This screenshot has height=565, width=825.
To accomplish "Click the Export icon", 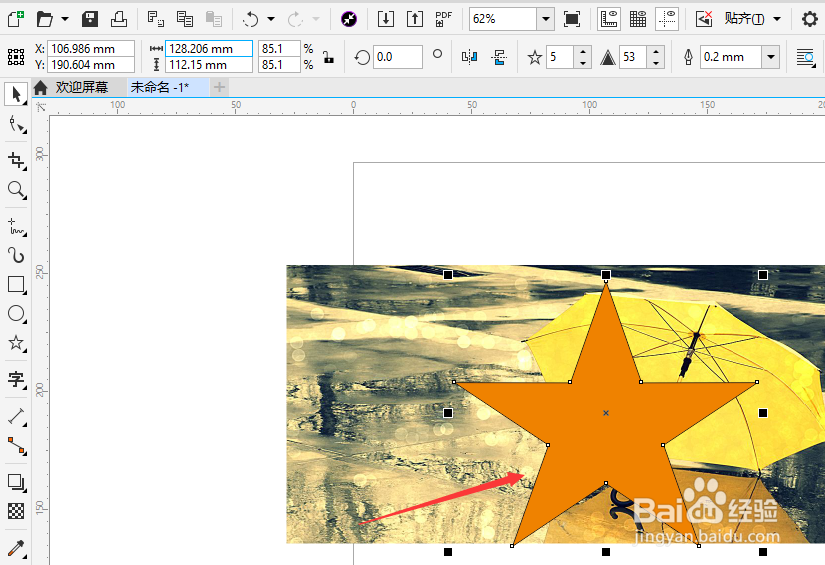I will point(415,19).
